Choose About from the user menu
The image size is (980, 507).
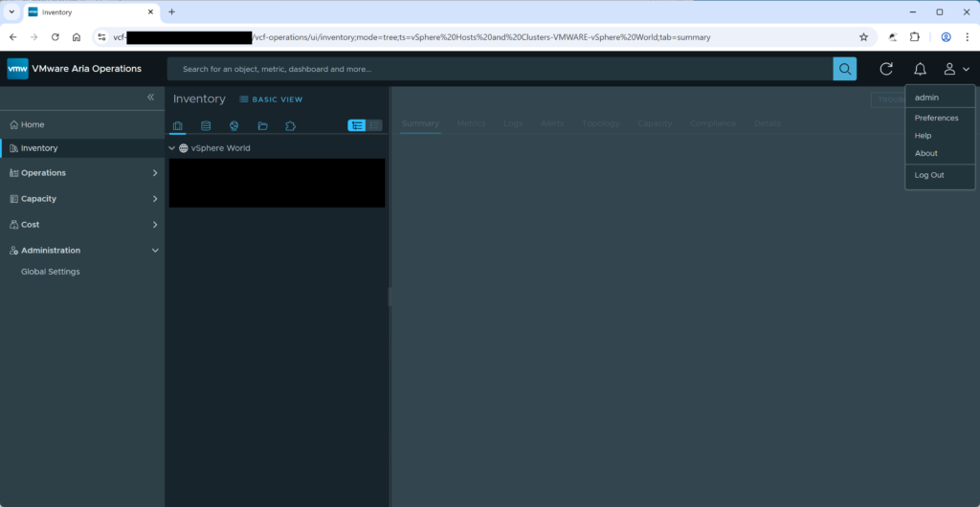tap(925, 153)
